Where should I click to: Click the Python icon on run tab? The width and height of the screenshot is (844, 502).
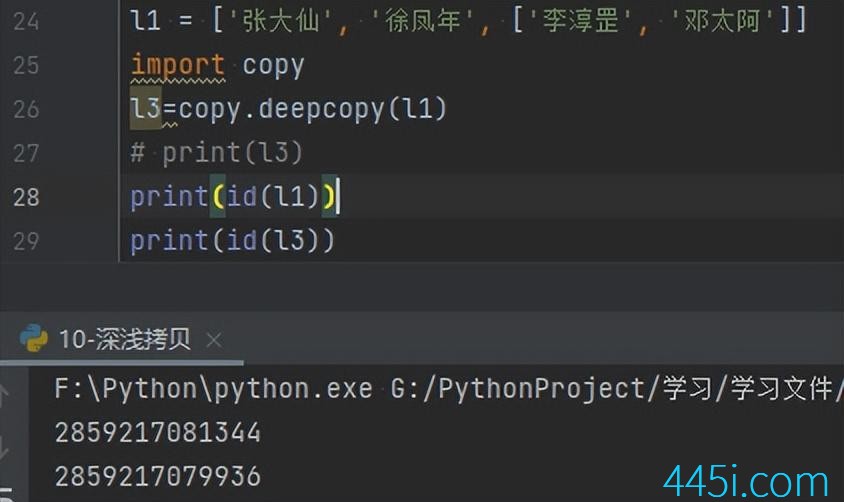[x=33, y=338]
